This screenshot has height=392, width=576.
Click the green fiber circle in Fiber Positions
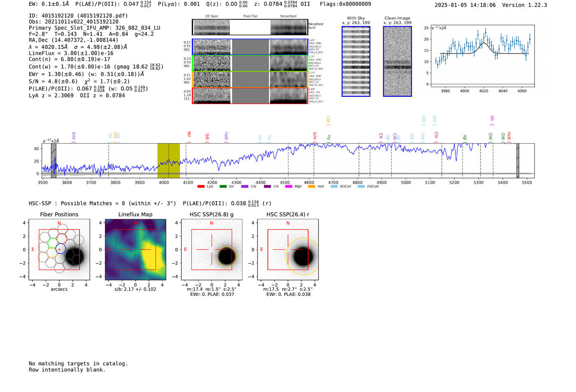[x=53, y=243]
